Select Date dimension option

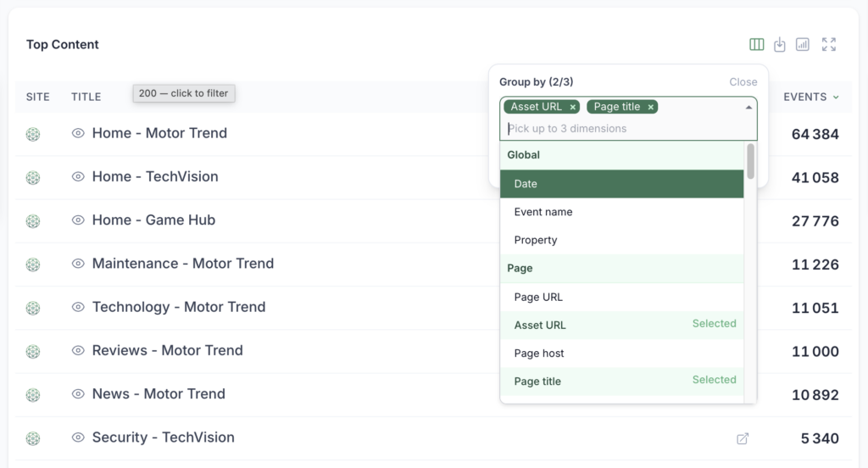click(x=621, y=184)
